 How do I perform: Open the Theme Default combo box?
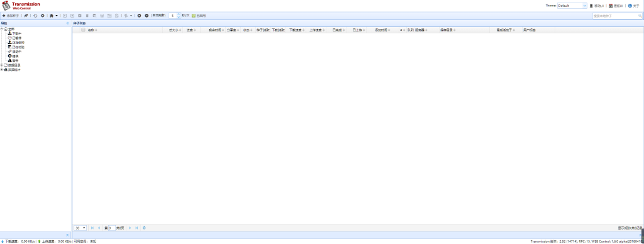point(572,6)
